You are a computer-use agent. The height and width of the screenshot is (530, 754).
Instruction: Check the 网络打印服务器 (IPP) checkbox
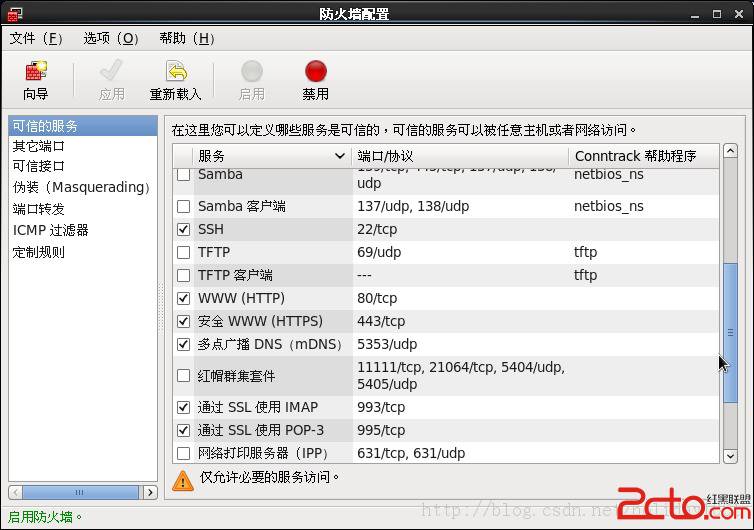tap(183, 453)
